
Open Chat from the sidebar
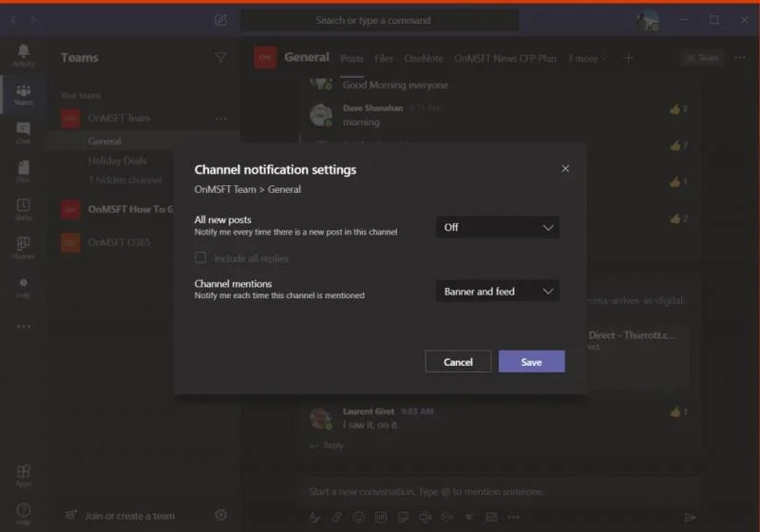[x=23, y=133]
